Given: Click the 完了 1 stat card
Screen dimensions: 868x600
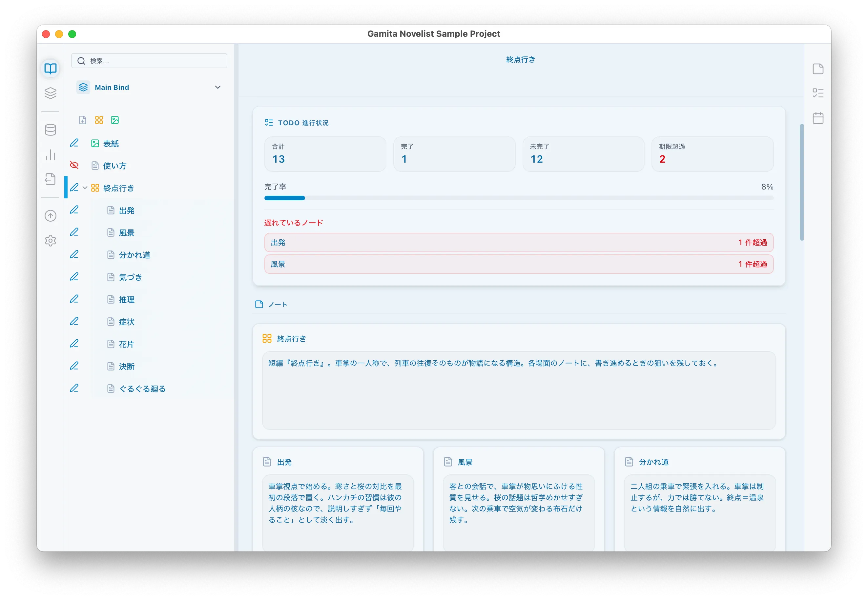Looking at the screenshot, I should point(454,154).
